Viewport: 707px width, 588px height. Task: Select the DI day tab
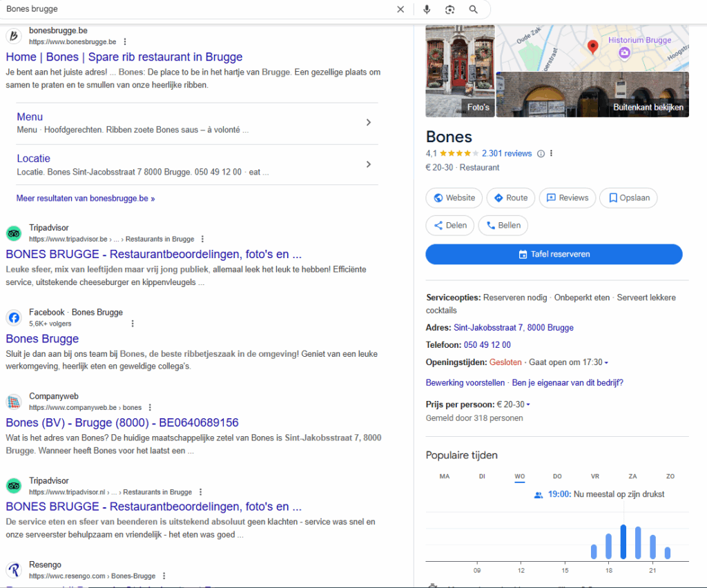482,476
